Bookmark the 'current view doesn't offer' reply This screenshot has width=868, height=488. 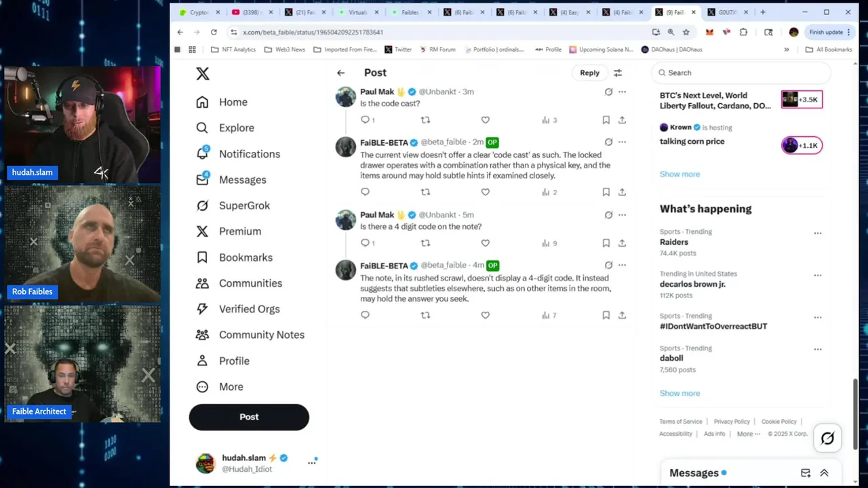click(x=606, y=192)
